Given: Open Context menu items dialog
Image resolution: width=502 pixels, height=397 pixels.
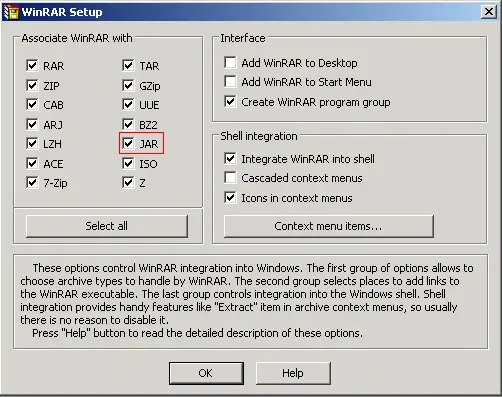Looking at the screenshot, I should [329, 226].
